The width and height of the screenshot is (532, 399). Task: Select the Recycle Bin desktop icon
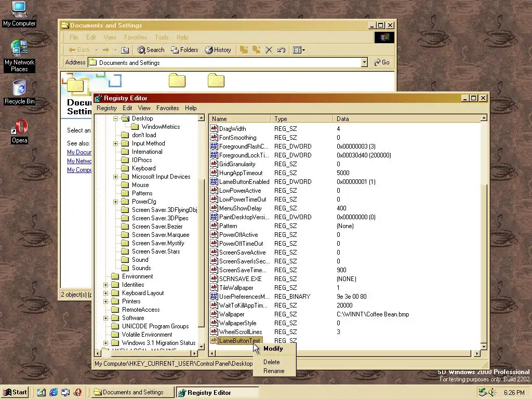pos(19,92)
